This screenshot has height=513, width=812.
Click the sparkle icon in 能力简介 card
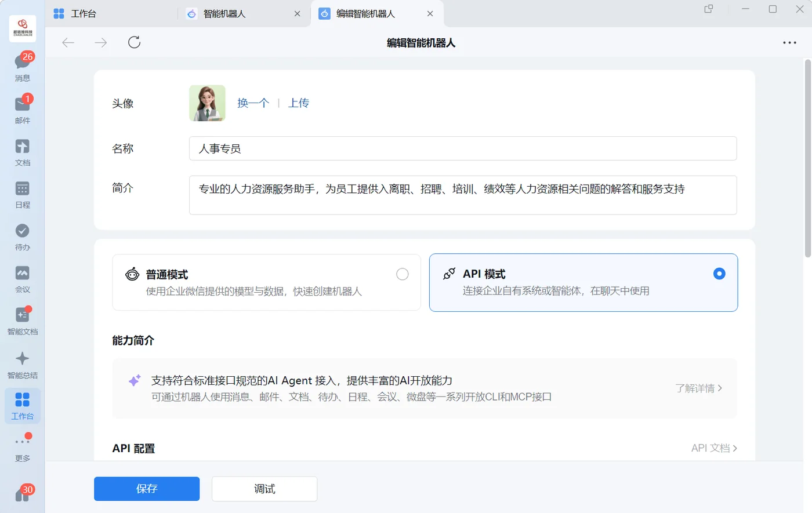point(135,381)
